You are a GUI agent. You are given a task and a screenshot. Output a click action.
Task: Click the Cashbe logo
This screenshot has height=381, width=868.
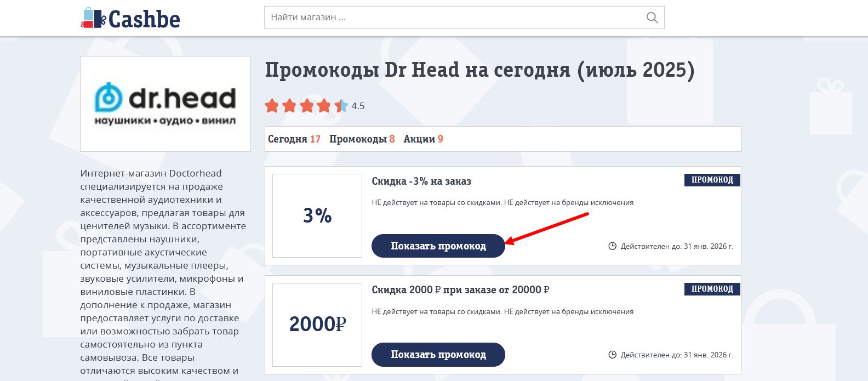click(130, 19)
